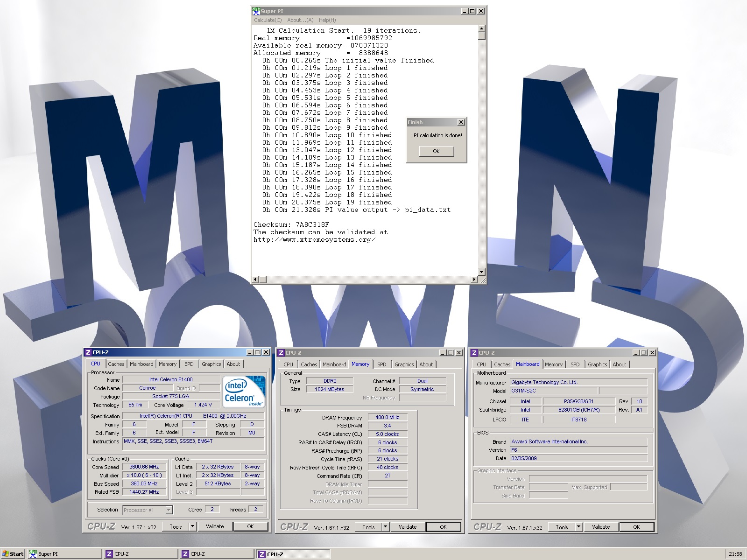Open About tab in the right CPU-Z window

pos(620,364)
